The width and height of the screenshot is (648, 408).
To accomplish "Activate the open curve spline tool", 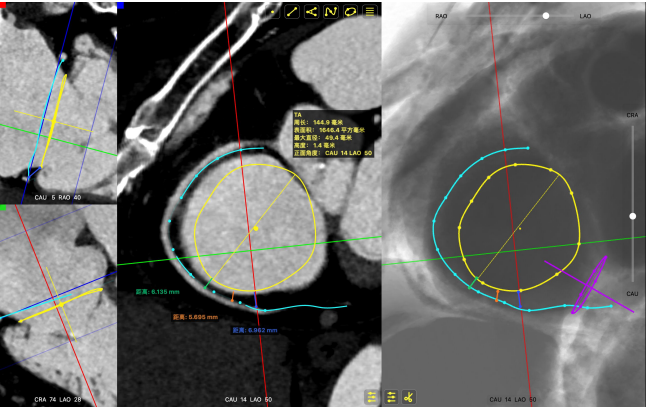I will 330,12.
